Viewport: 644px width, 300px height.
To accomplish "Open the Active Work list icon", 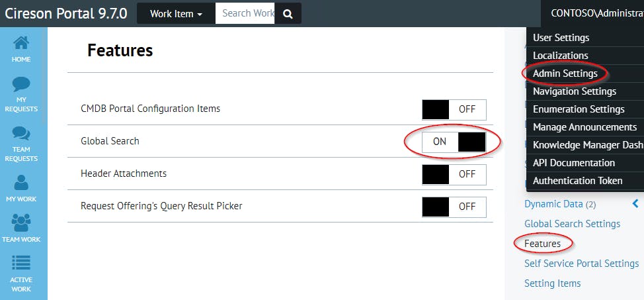I will [x=21, y=273].
